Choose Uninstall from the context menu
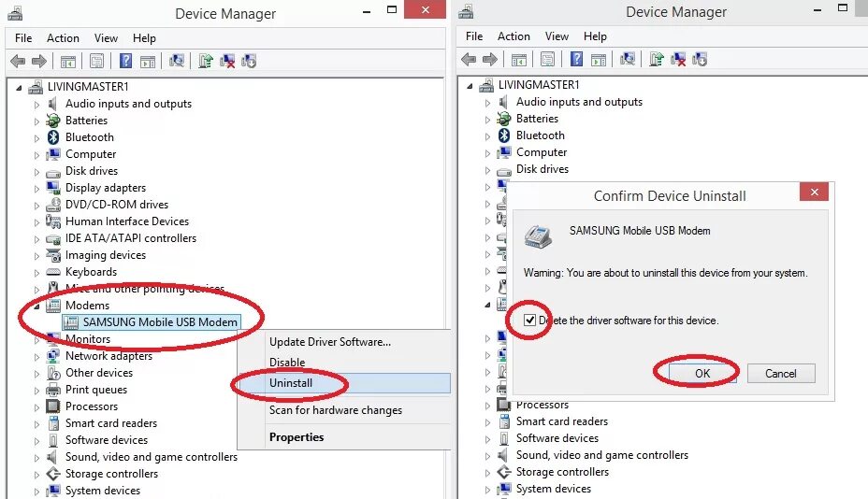Image resolution: width=868 pixels, height=499 pixels. pyautogui.click(x=344, y=383)
